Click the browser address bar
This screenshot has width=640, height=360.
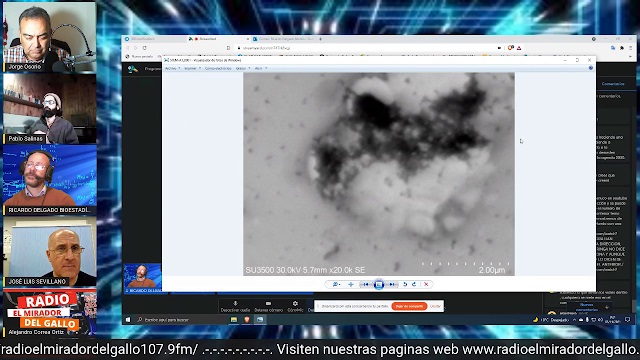(367, 48)
